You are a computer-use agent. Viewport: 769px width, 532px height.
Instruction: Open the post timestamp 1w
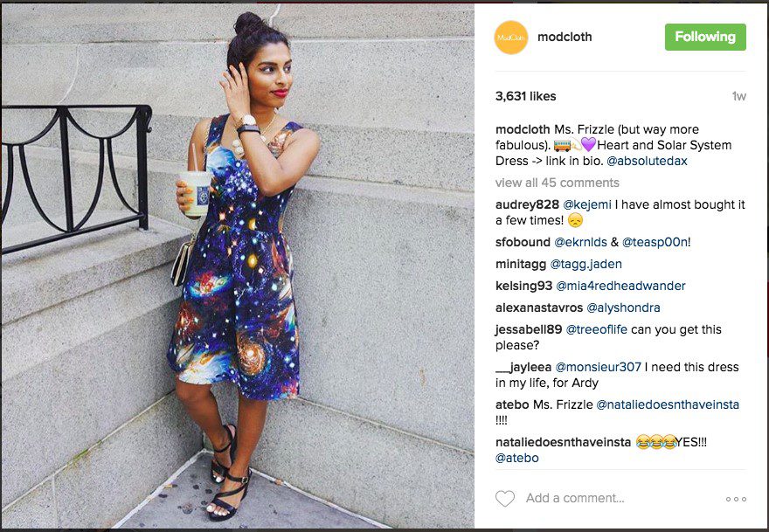point(738,96)
